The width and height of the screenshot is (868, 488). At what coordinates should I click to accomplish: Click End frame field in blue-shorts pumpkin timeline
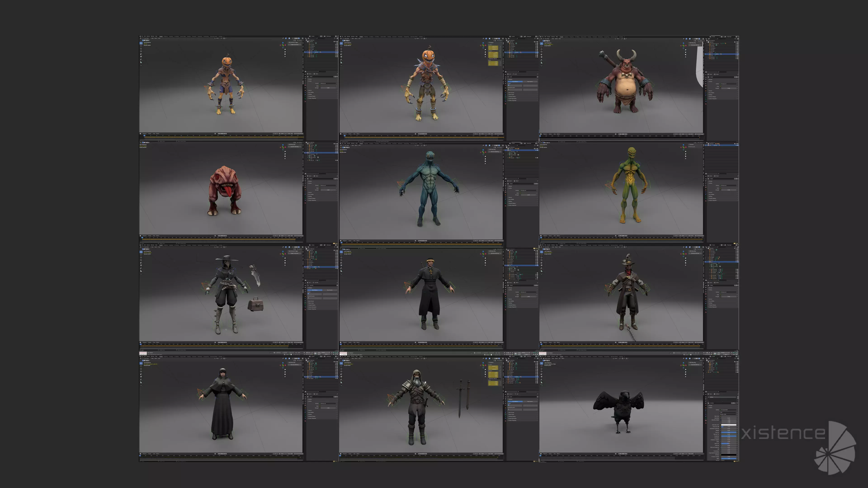[x=291, y=134]
